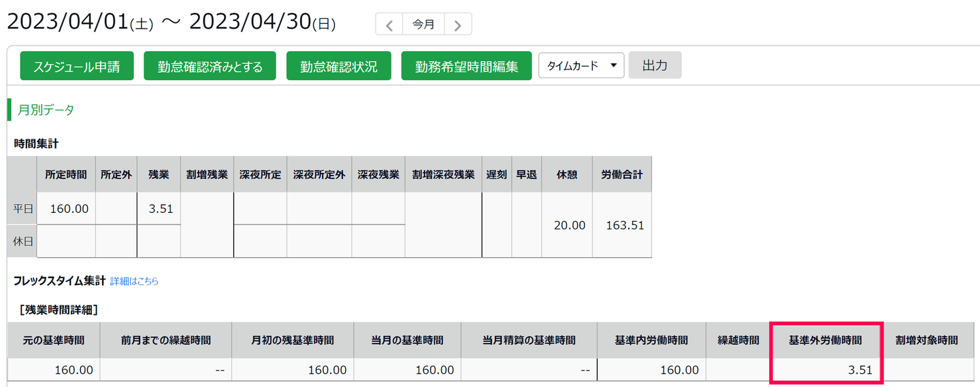Expand the タイムカード dropdown
The width and height of the screenshot is (980, 387).
point(581,66)
